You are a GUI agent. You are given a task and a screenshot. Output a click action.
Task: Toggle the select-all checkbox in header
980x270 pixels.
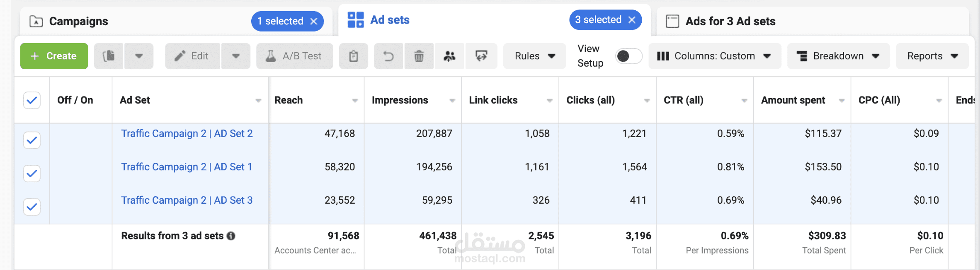tap(32, 100)
